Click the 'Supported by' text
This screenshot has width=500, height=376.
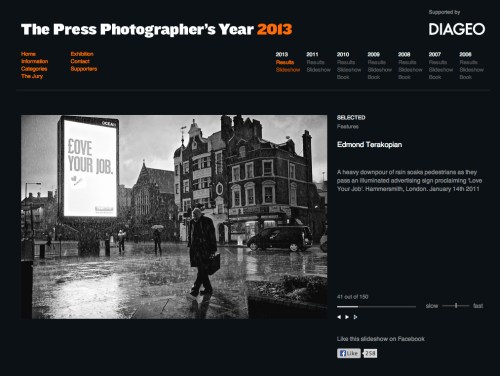pyautogui.click(x=444, y=12)
